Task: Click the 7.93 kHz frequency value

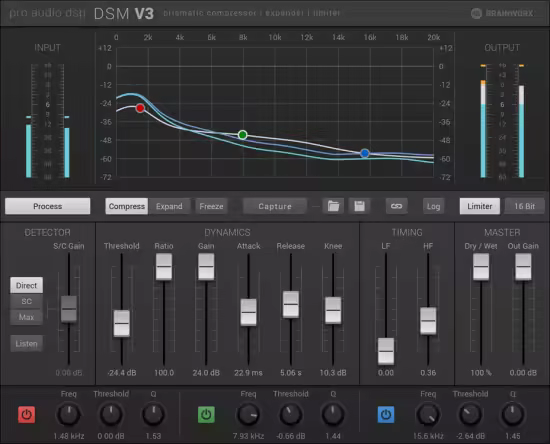Action: [x=248, y=436]
